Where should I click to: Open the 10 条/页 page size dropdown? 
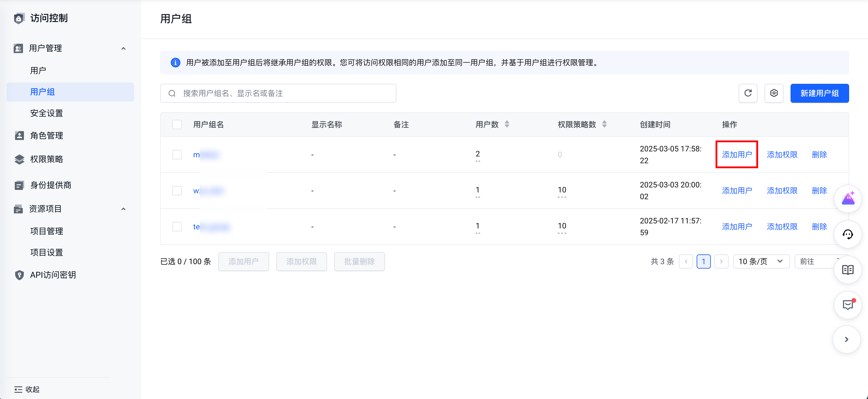click(761, 262)
